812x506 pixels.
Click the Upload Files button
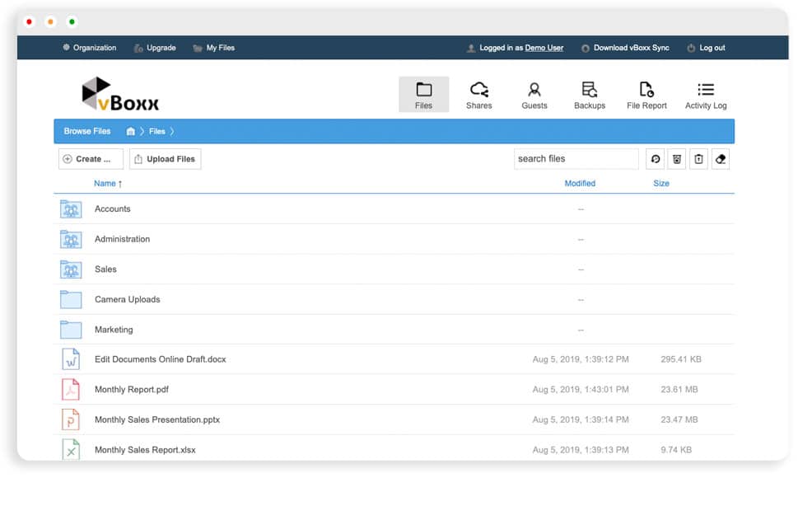pyautogui.click(x=165, y=159)
